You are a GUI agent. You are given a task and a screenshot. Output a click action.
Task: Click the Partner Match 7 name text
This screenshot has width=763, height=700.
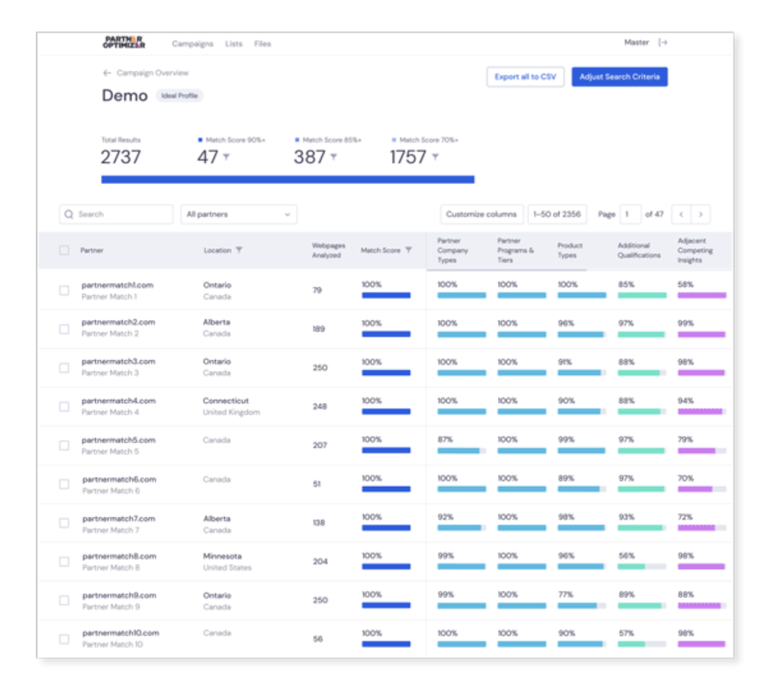111,530
